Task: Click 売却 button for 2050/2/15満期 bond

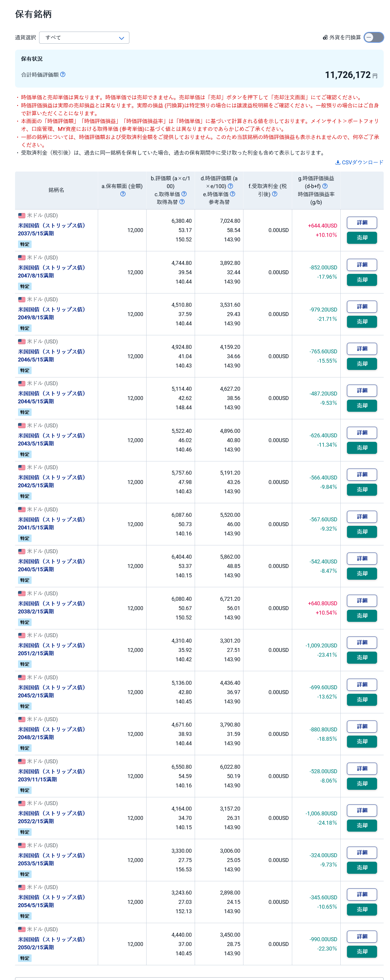Action: (x=362, y=952)
